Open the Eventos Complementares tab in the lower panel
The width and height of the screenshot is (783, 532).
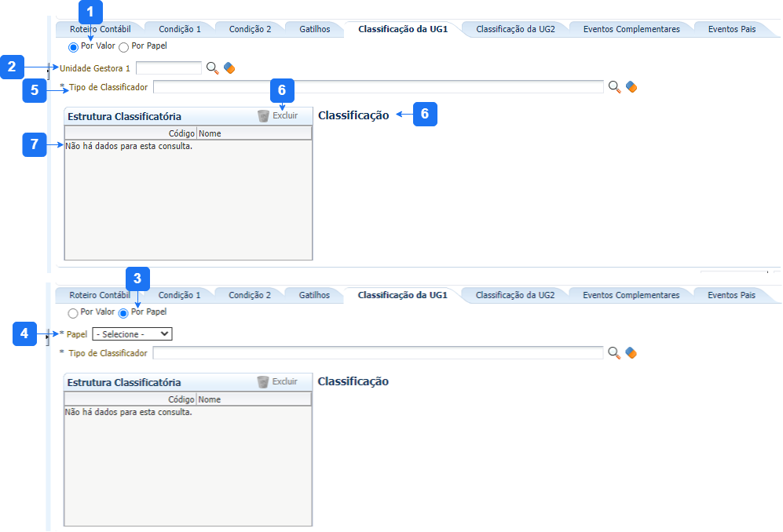(631, 295)
